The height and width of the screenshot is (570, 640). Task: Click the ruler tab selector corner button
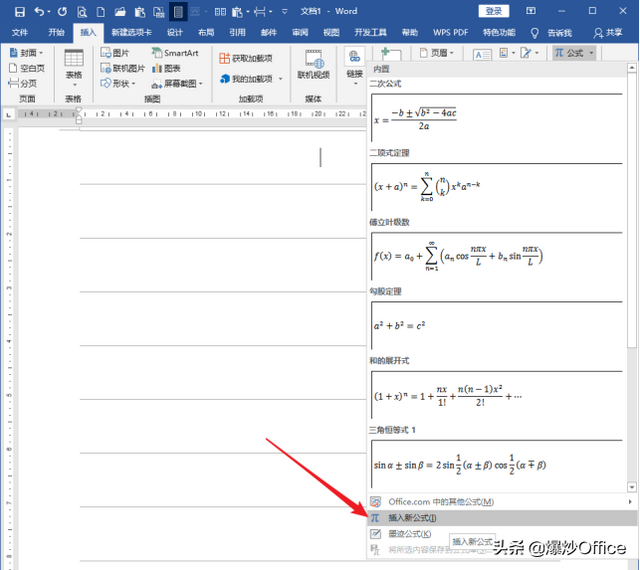click(x=9, y=115)
